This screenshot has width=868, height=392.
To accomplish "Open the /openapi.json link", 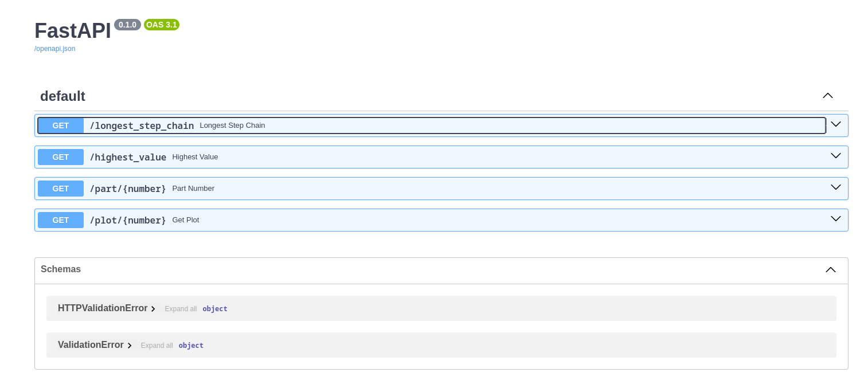I will (x=54, y=49).
